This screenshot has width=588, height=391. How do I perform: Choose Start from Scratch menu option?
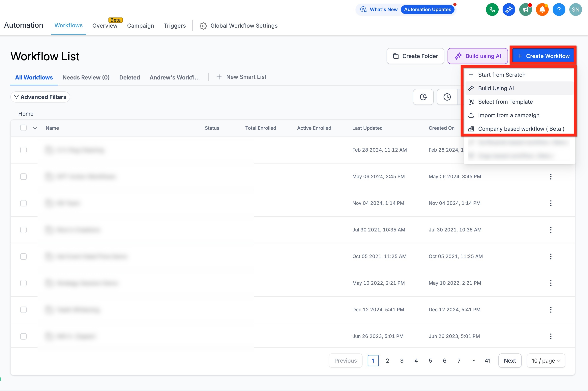pyautogui.click(x=519, y=75)
